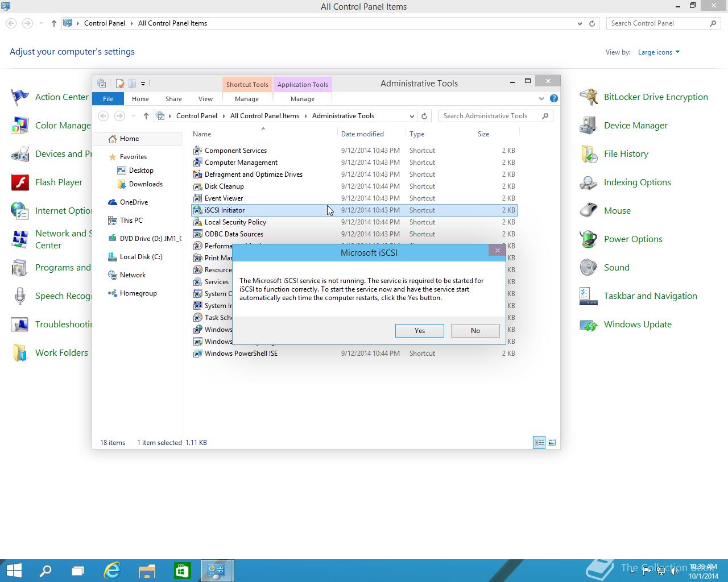The image size is (728, 582).
Task: Open the Windows Store from taskbar
Action: point(182,571)
